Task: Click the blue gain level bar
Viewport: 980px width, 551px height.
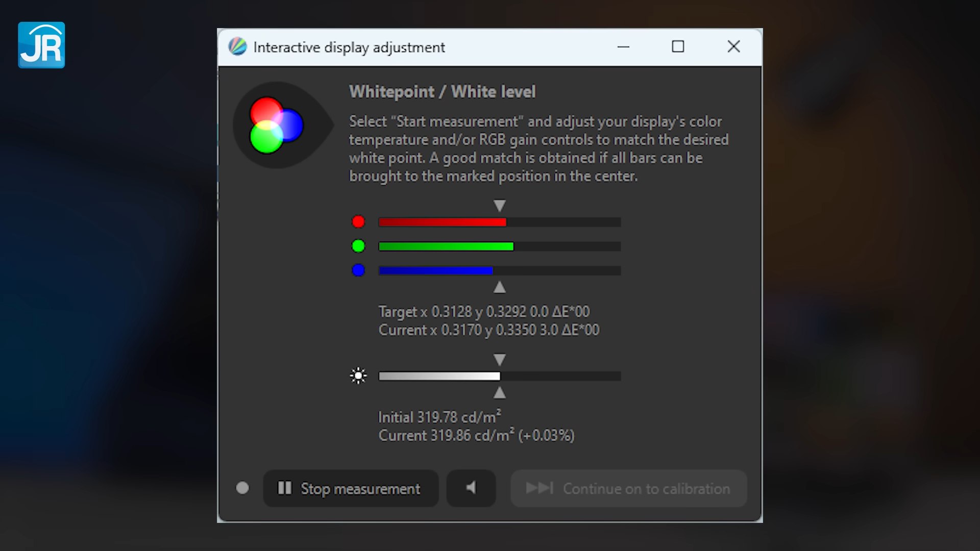Action: pyautogui.click(x=499, y=270)
